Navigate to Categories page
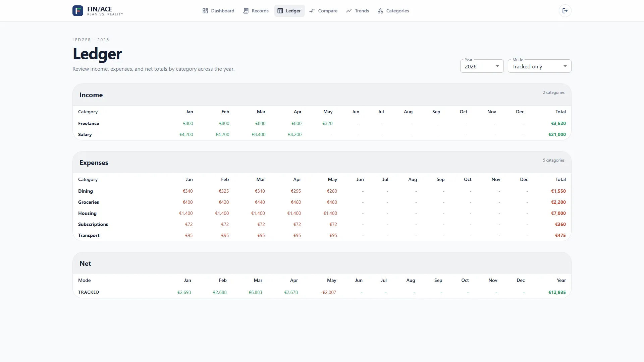Viewport: 644px width, 362px height. coord(393,11)
